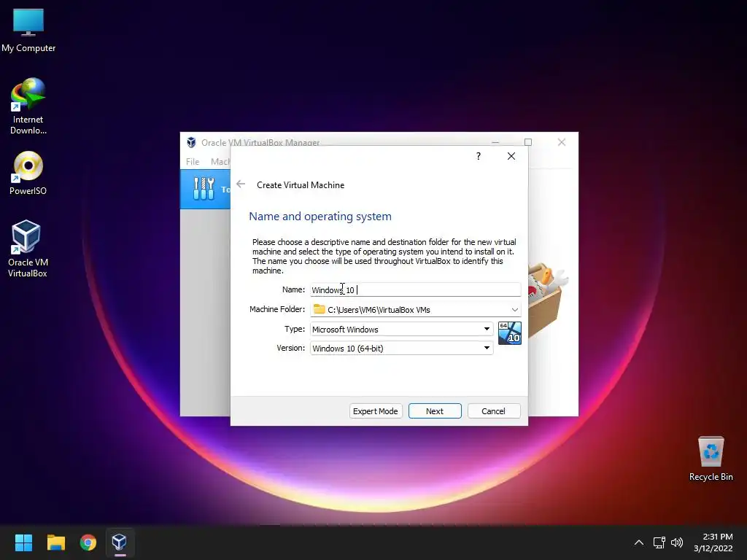Click VirtualBox Manager title bar logo

(x=191, y=142)
